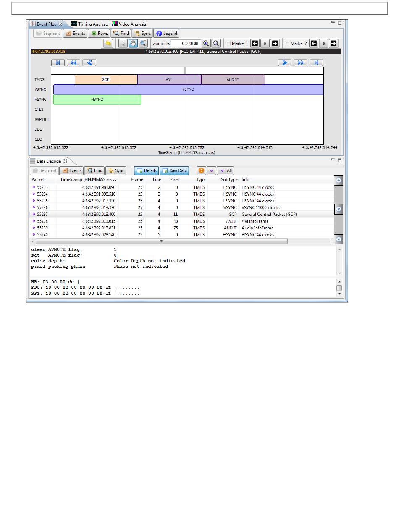Jump to first event in plot
The image size is (399, 532).
pos(58,63)
